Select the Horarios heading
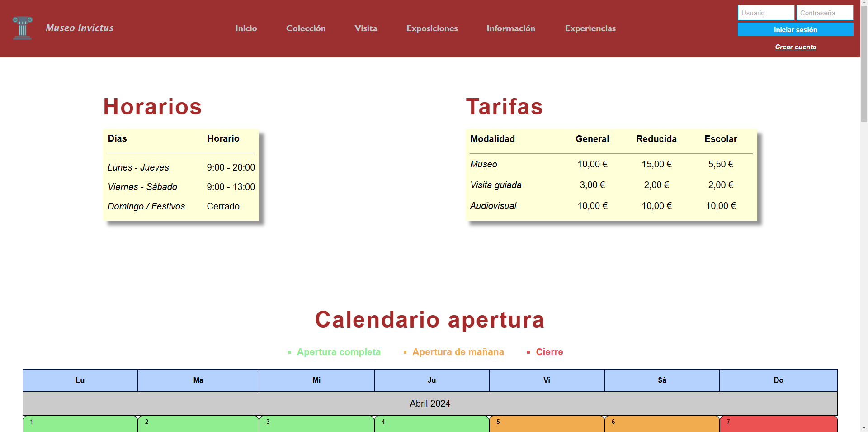868x432 pixels. 152,107
